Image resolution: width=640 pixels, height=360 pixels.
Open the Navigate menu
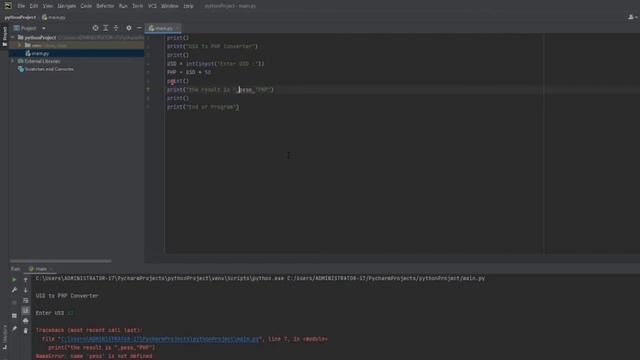pos(67,6)
